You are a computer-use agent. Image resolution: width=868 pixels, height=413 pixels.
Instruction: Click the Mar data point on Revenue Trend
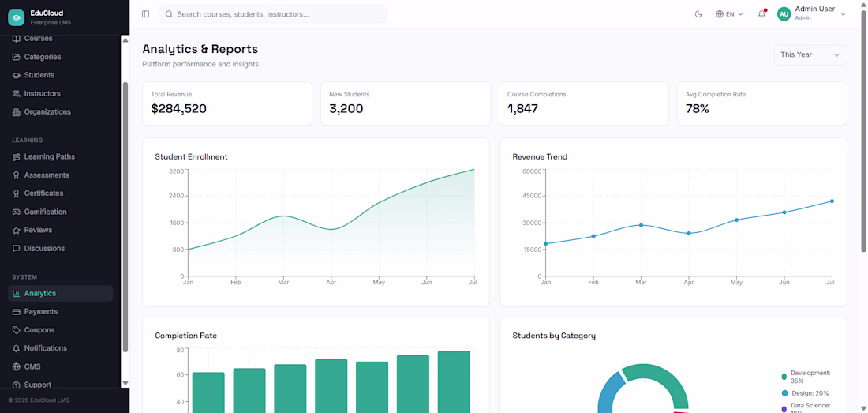pyautogui.click(x=641, y=225)
